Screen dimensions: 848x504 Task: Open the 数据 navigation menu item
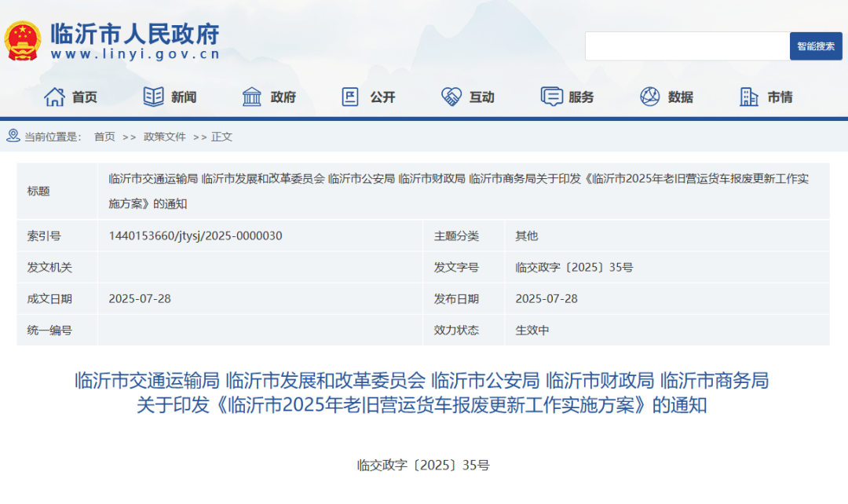[x=681, y=97]
